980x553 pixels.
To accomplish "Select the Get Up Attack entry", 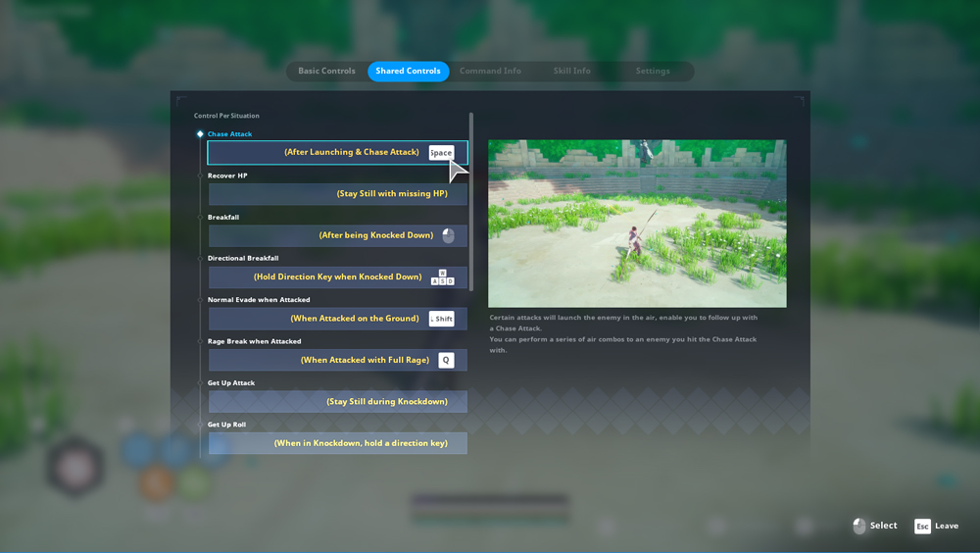I will pos(337,402).
